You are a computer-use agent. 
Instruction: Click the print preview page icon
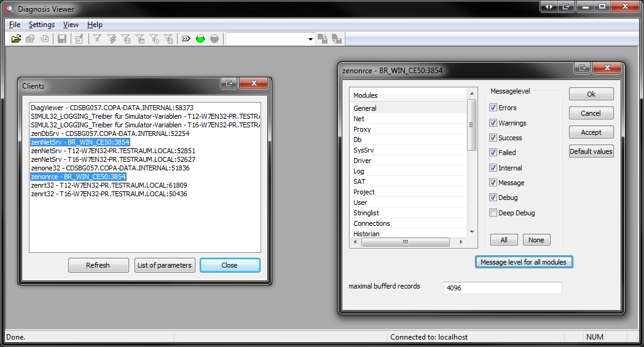[x=44, y=39]
